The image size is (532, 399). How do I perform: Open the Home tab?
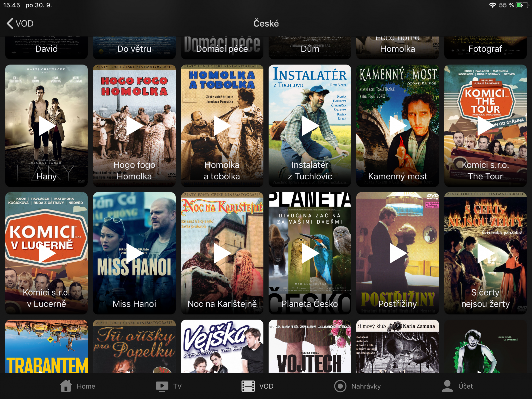[x=77, y=386]
